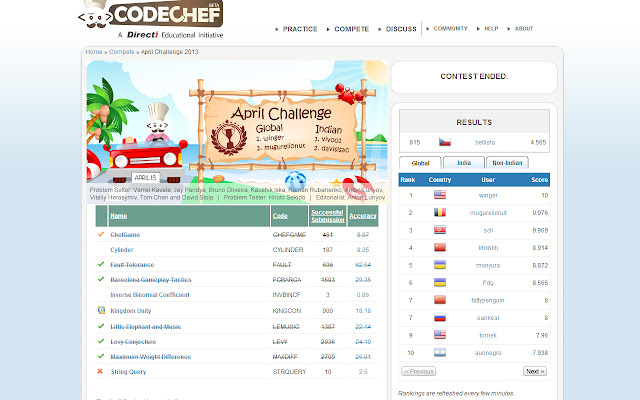Screen dimensions: 640x400
Task: Click the INVBINCF problem code
Action: [286, 295]
